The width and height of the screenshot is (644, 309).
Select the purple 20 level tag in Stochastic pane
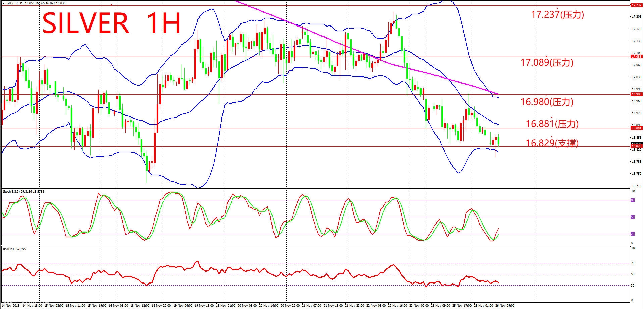click(x=633, y=234)
